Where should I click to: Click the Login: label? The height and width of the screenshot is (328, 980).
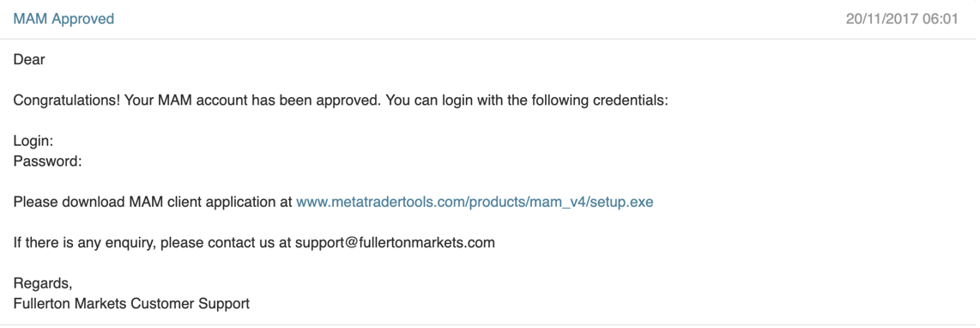coord(33,142)
